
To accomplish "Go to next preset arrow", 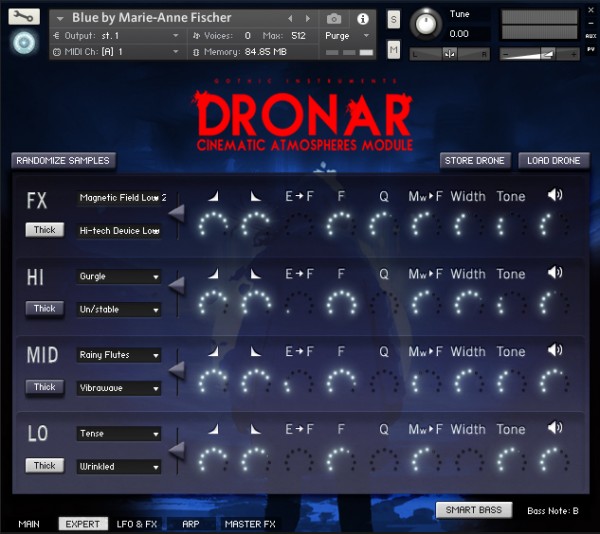I will pyautogui.click(x=308, y=18).
